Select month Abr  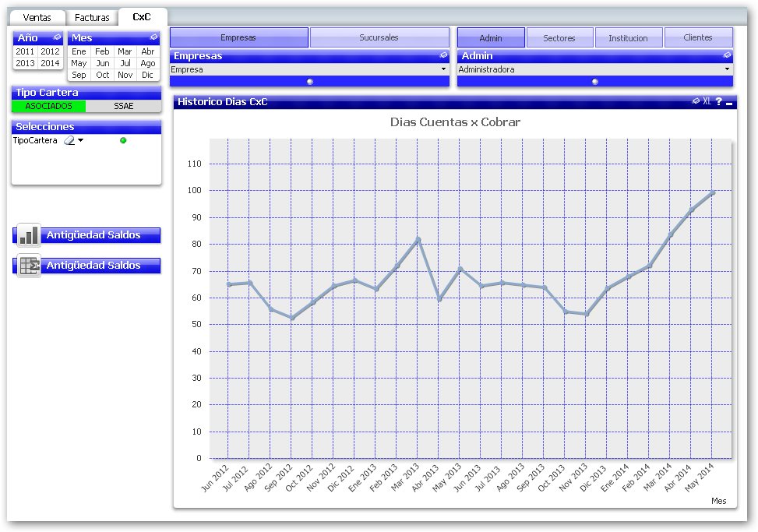147,51
